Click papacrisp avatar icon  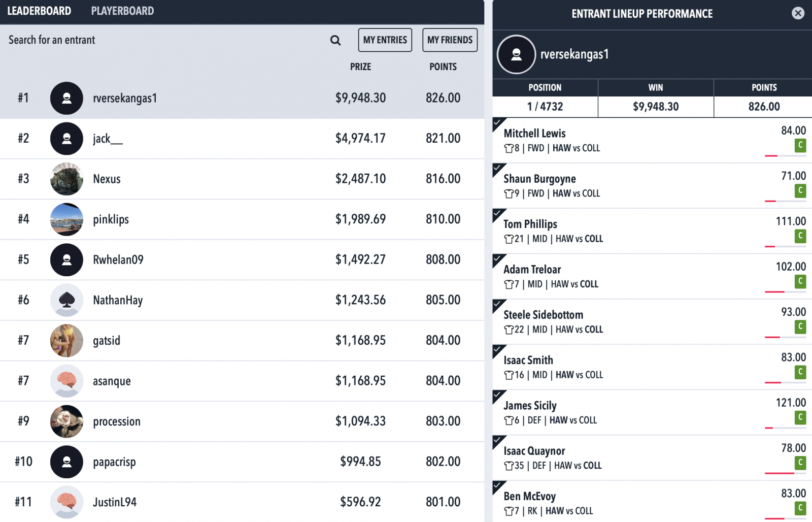[66, 462]
